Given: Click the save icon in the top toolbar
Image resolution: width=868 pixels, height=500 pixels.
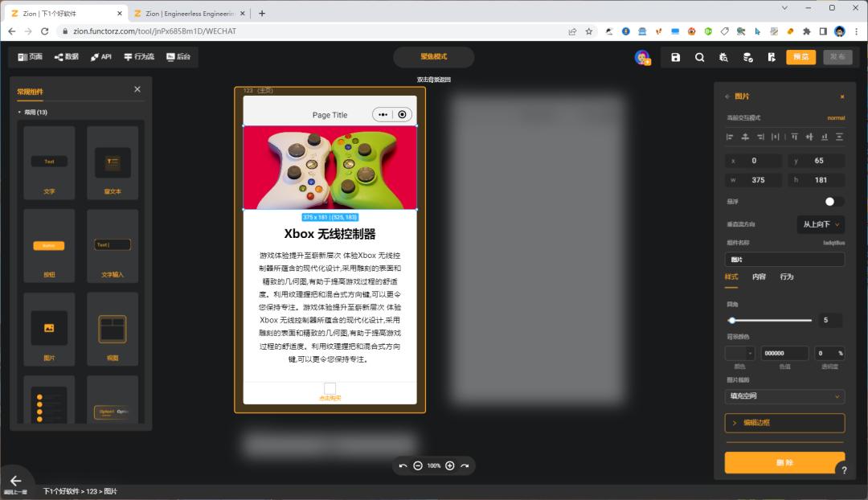Looking at the screenshot, I should click(x=675, y=57).
